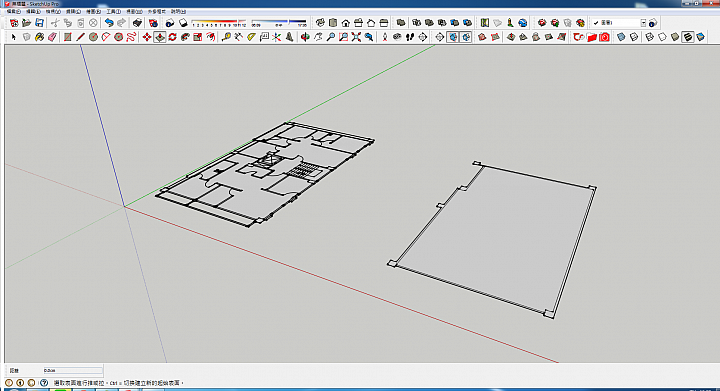Click the Undo arrow

click(x=109, y=22)
